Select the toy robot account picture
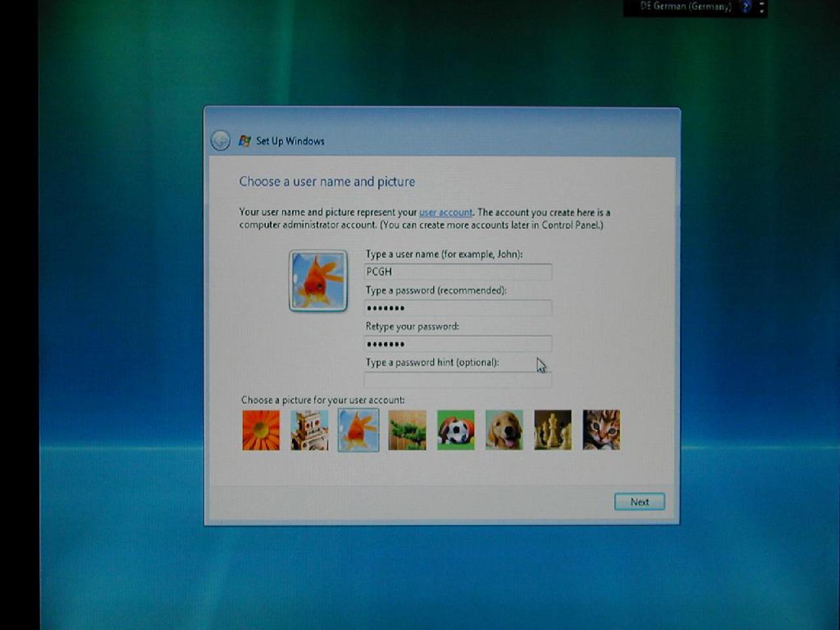The image size is (840, 630). (310, 430)
